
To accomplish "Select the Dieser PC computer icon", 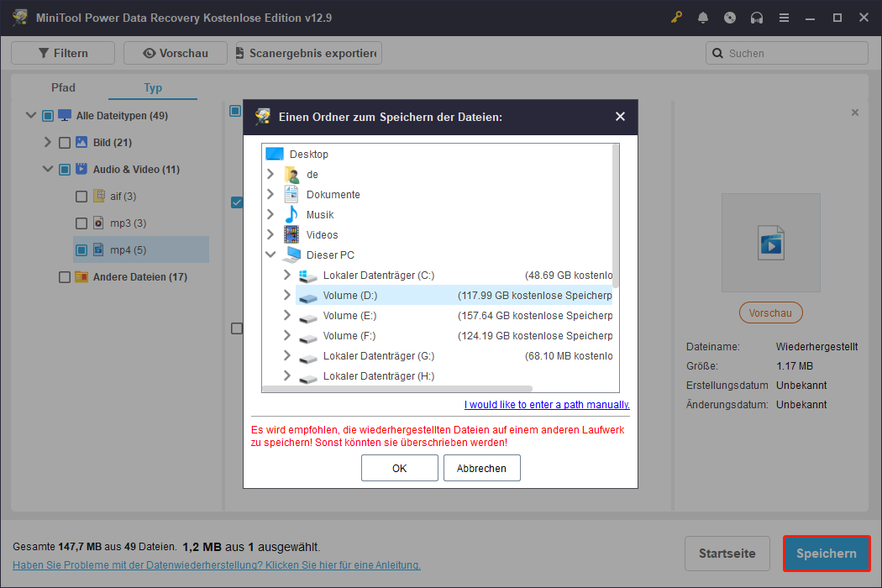I will point(291,255).
